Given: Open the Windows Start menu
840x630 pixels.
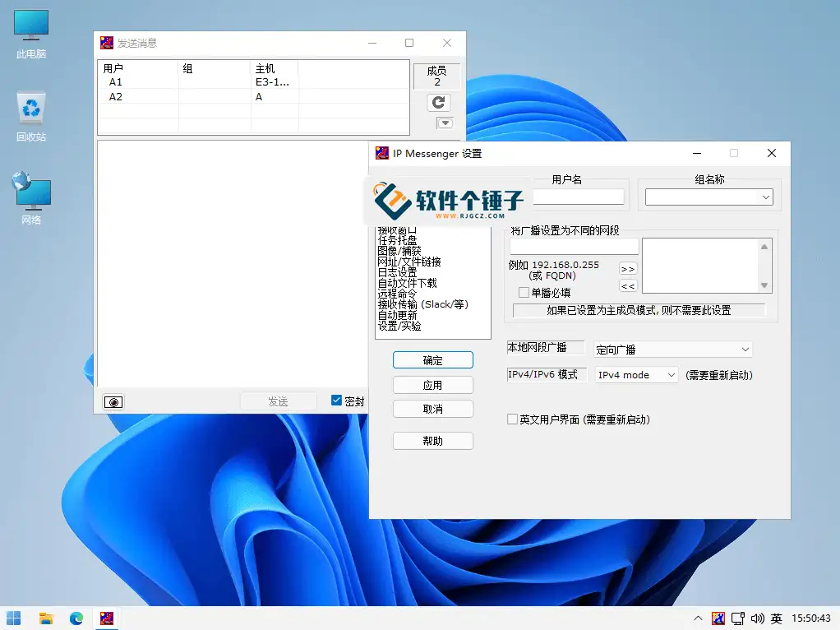Looking at the screenshot, I should [14, 618].
